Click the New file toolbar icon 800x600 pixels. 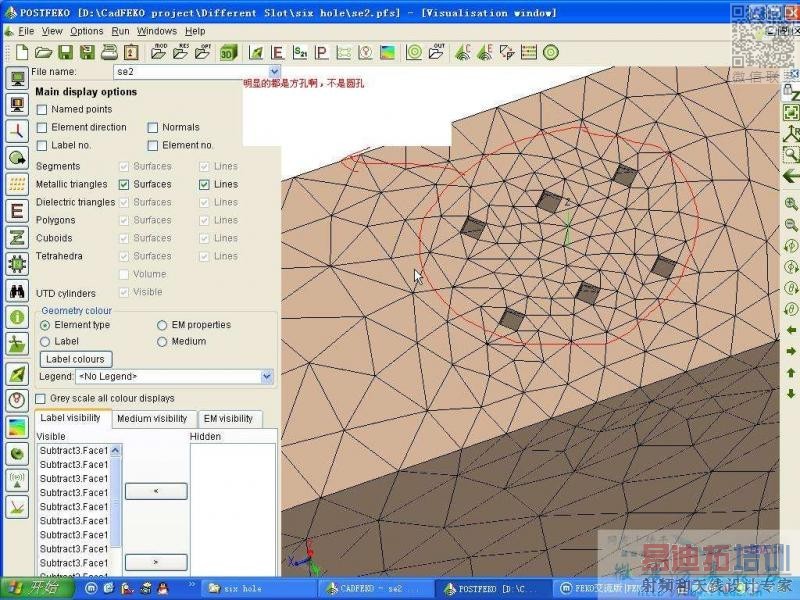tap(21, 52)
